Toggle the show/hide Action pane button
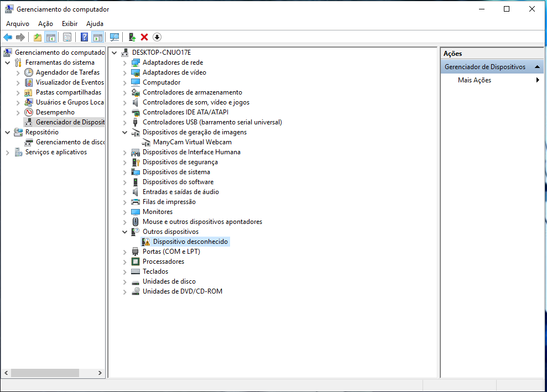 (98, 37)
